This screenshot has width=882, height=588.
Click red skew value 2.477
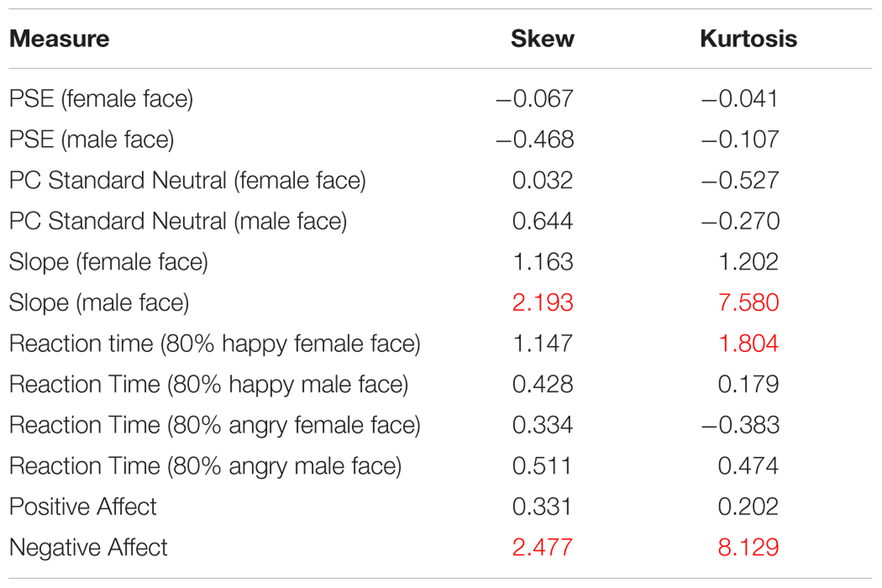click(542, 548)
